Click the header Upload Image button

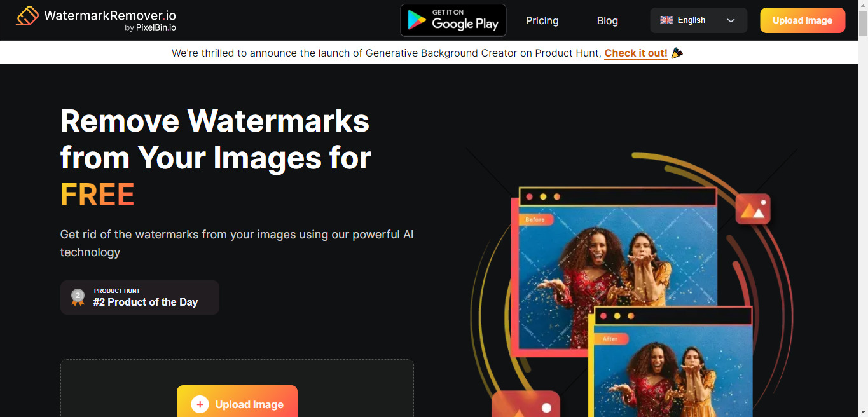(803, 20)
